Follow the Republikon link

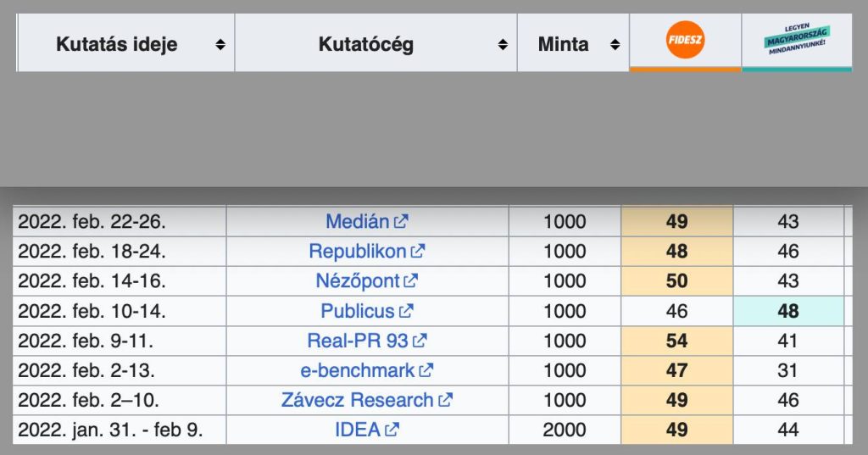[x=358, y=252]
